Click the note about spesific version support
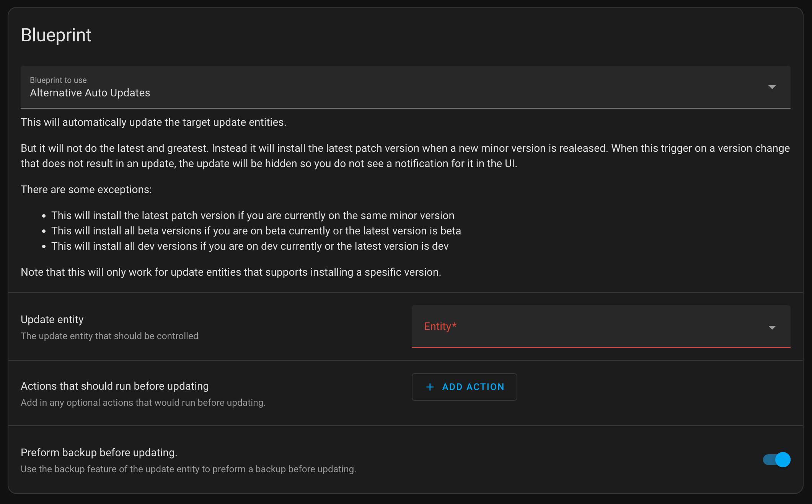812x504 pixels. pyautogui.click(x=231, y=272)
